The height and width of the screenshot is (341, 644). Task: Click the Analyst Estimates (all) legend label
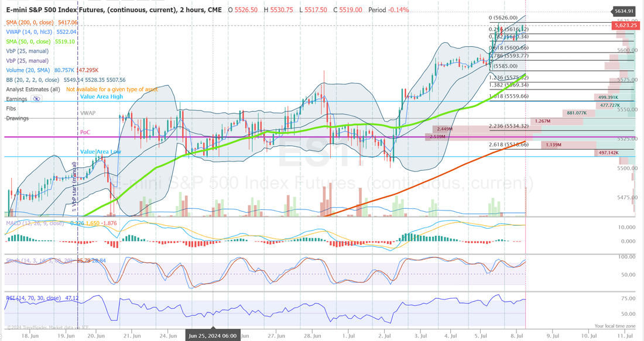[x=33, y=89]
